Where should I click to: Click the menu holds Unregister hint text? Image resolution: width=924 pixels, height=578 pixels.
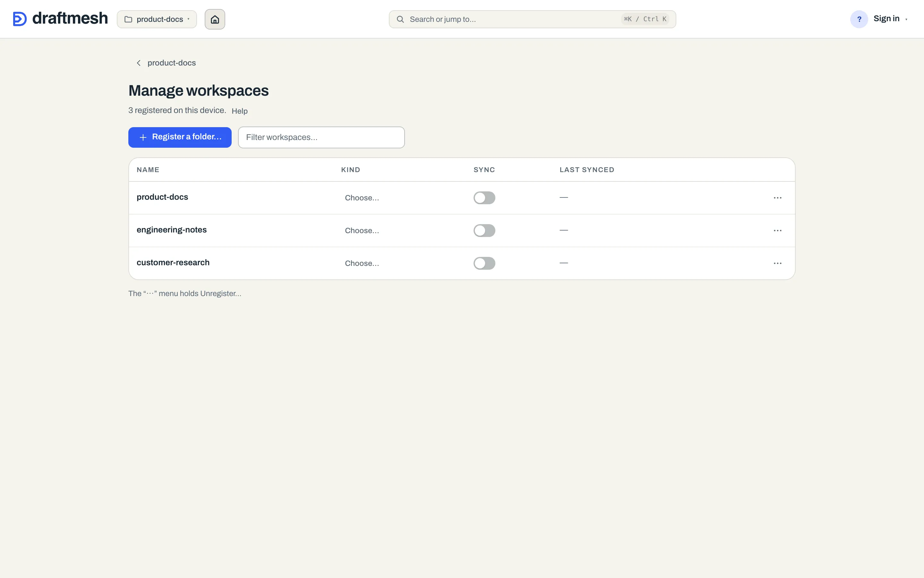[x=185, y=293]
